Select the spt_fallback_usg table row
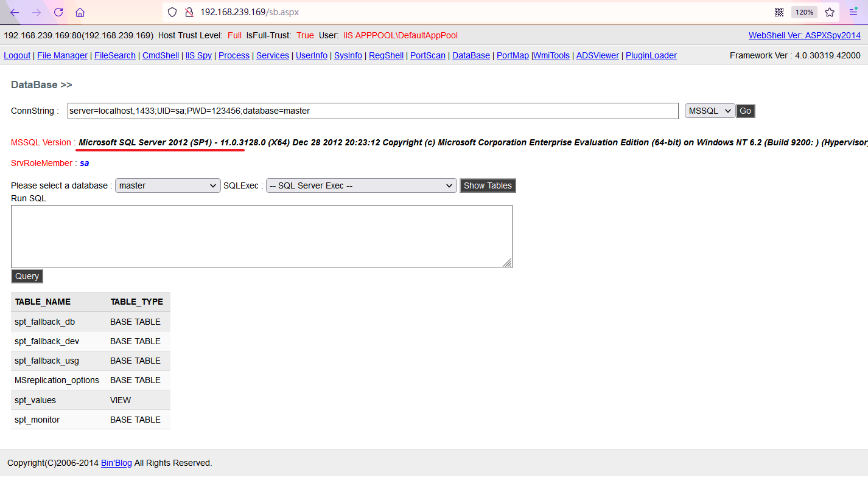868x481 pixels. [x=91, y=361]
